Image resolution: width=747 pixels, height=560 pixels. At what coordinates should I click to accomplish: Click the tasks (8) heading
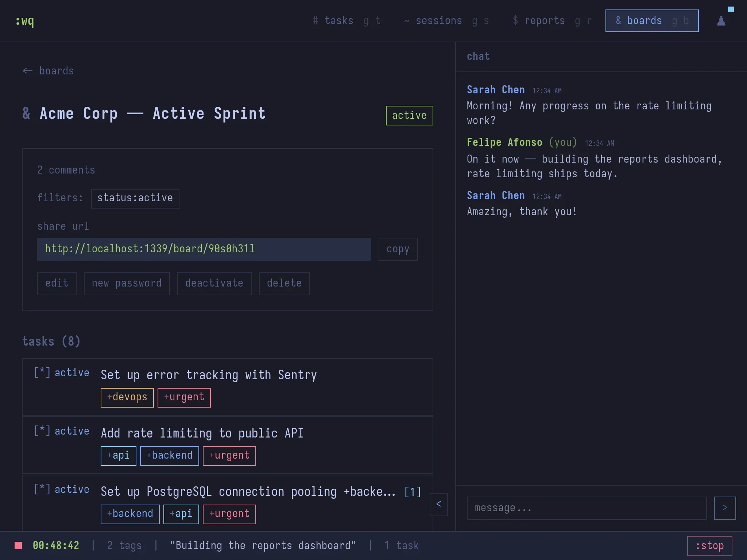coord(51,341)
